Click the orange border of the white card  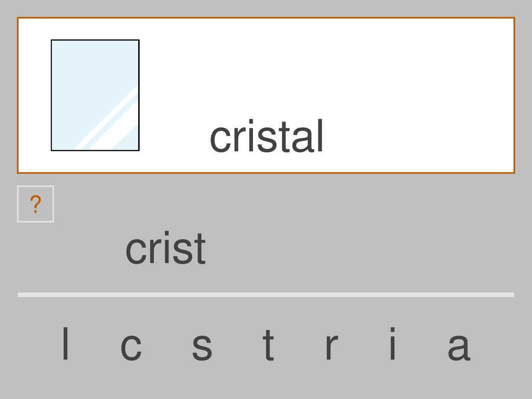point(266,18)
